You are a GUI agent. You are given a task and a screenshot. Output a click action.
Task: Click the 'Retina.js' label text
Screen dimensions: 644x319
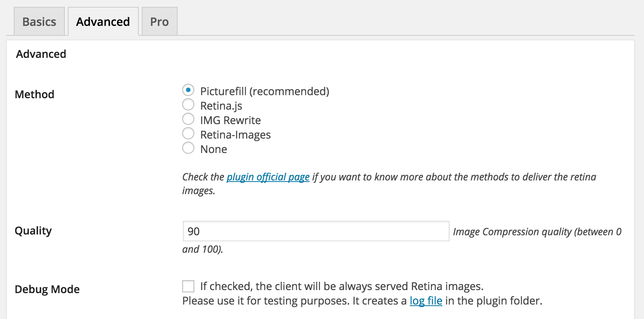click(x=221, y=106)
